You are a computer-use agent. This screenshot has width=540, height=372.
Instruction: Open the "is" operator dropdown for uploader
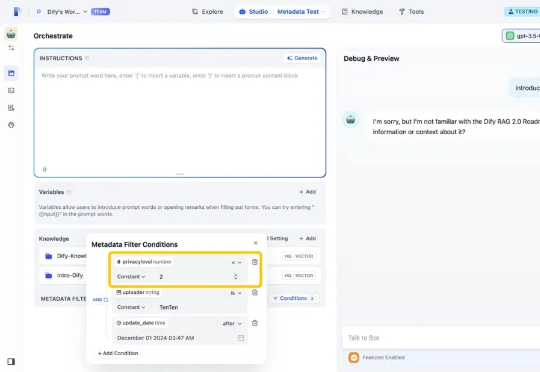click(x=236, y=293)
